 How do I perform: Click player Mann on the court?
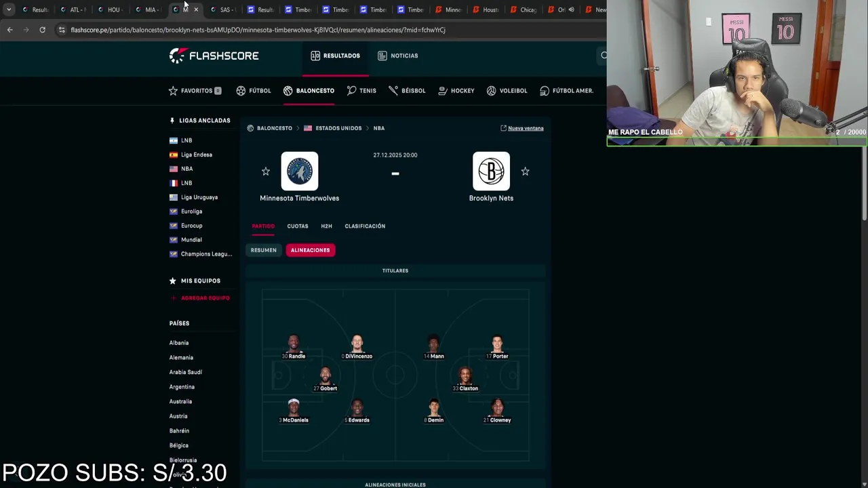click(x=433, y=346)
